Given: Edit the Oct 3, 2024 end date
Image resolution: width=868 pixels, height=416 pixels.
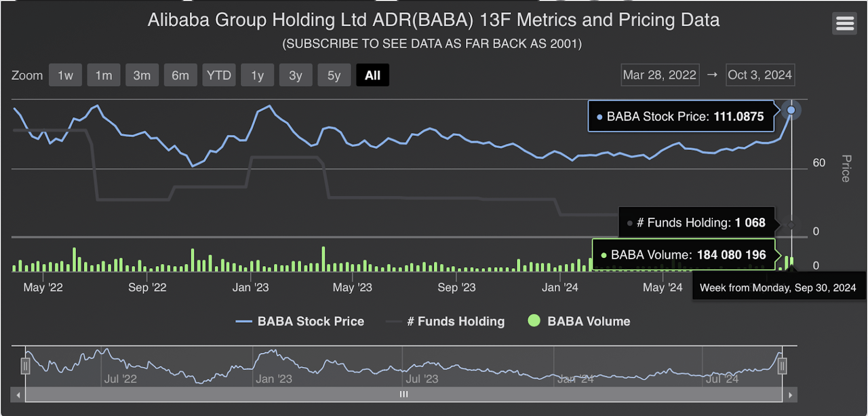Looking at the screenshot, I should (x=759, y=75).
